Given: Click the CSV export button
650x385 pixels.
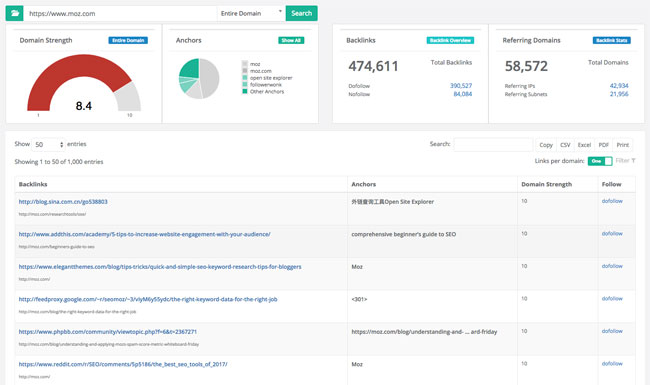Looking at the screenshot, I should (x=565, y=145).
